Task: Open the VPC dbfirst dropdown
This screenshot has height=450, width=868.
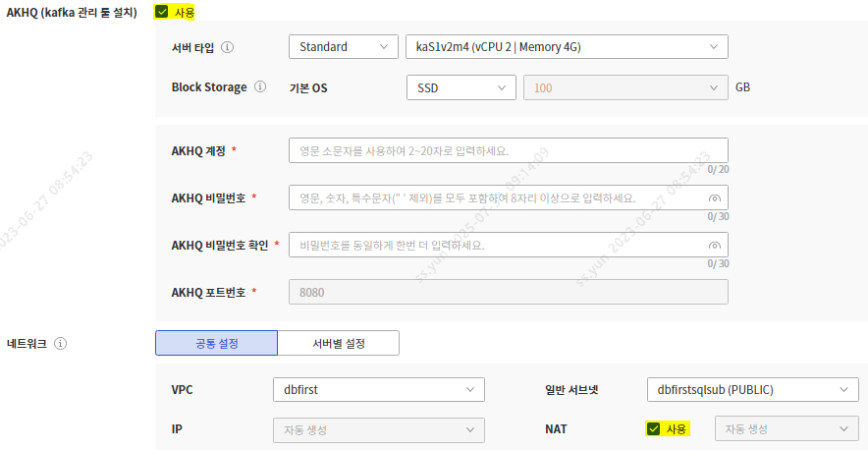Action: 378,390
